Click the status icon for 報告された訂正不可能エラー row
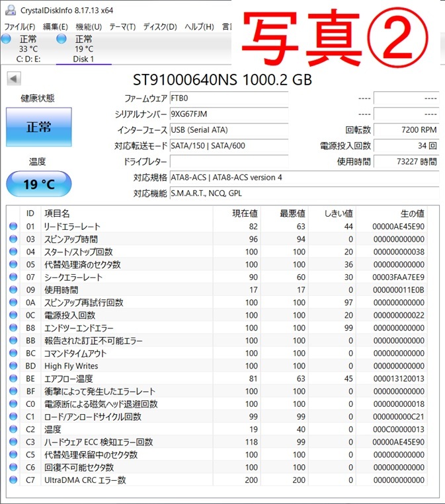This screenshot has height=504, width=445. (x=13, y=340)
